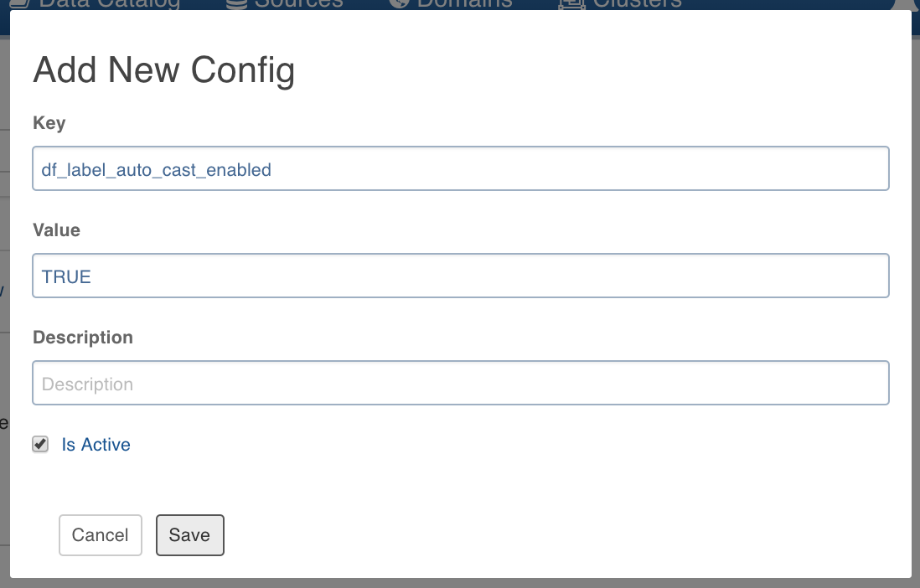Cancel the Add New Config dialog

(x=101, y=535)
